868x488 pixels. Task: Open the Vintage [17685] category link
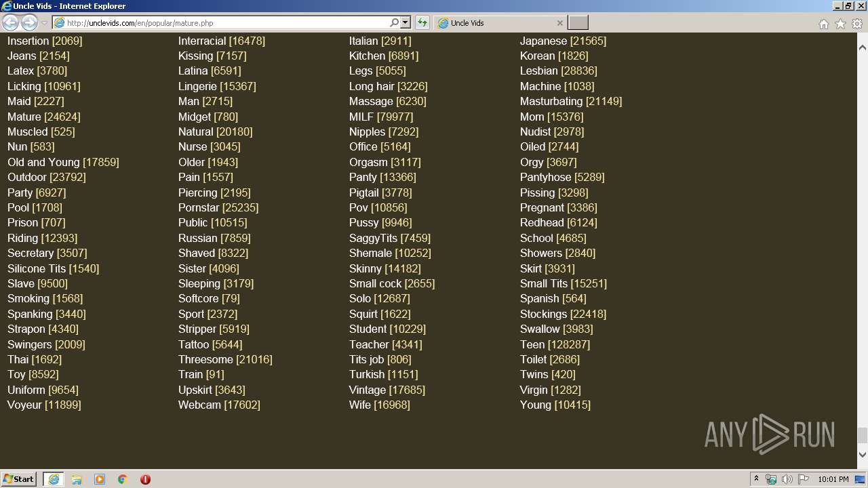coord(387,390)
